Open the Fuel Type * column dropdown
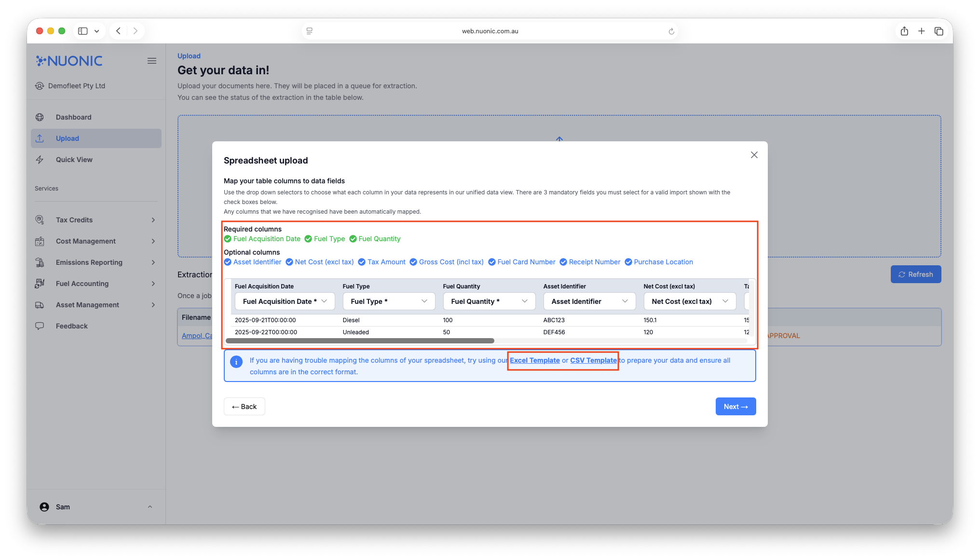The height and width of the screenshot is (560, 980). (x=389, y=301)
